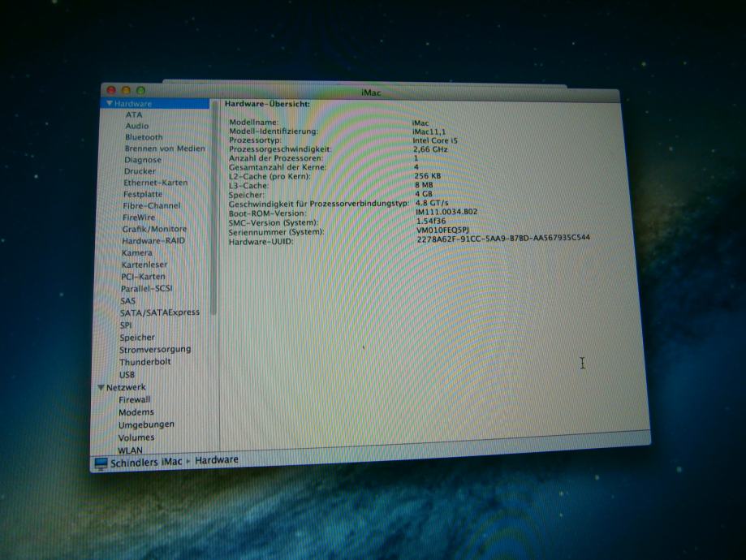Viewport: 746px width, 560px height.
Task: Open the Kartenleser entry
Action: pos(144,265)
